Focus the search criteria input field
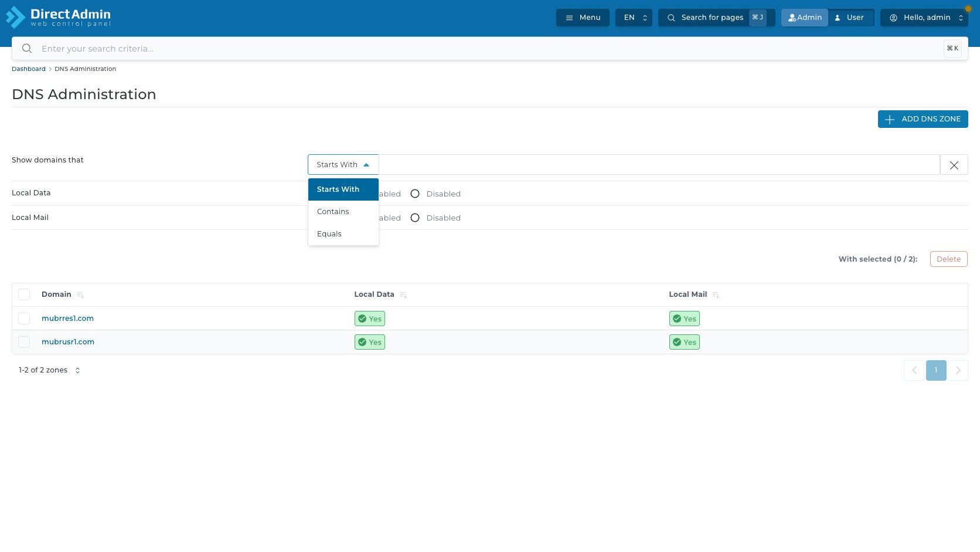The height and width of the screenshot is (552, 980). pyautogui.click(x=489, y=49)
